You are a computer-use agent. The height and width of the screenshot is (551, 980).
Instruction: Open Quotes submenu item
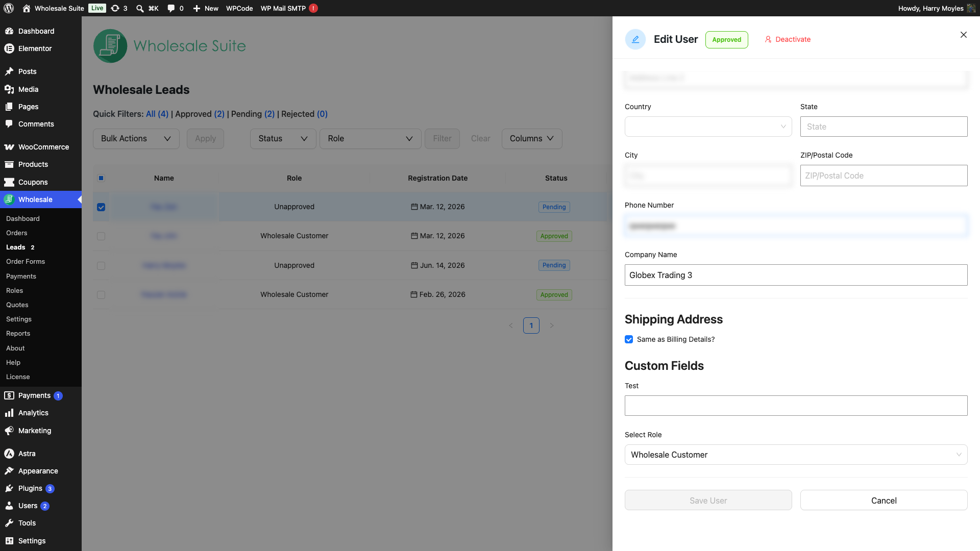pos(17,305)
